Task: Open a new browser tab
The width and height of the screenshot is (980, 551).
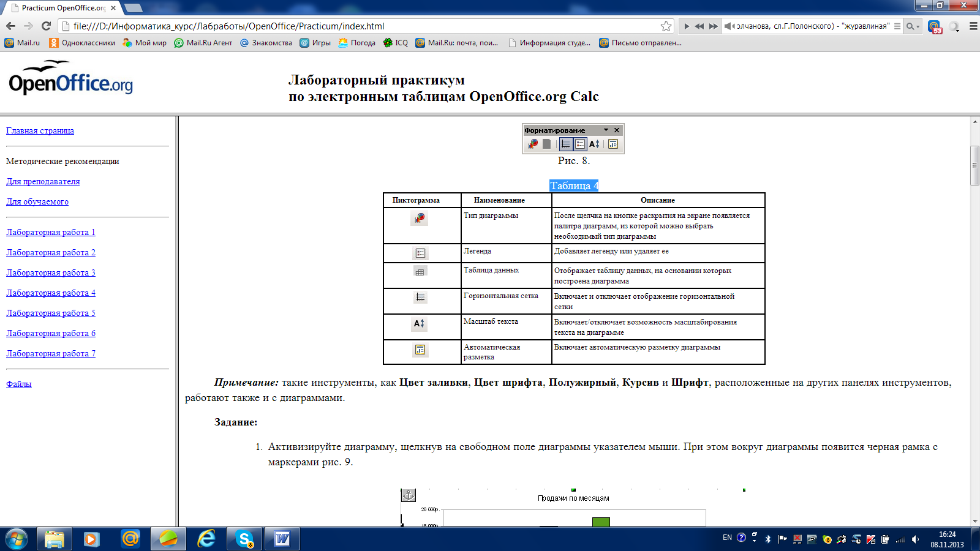Action: pos(134,8)
